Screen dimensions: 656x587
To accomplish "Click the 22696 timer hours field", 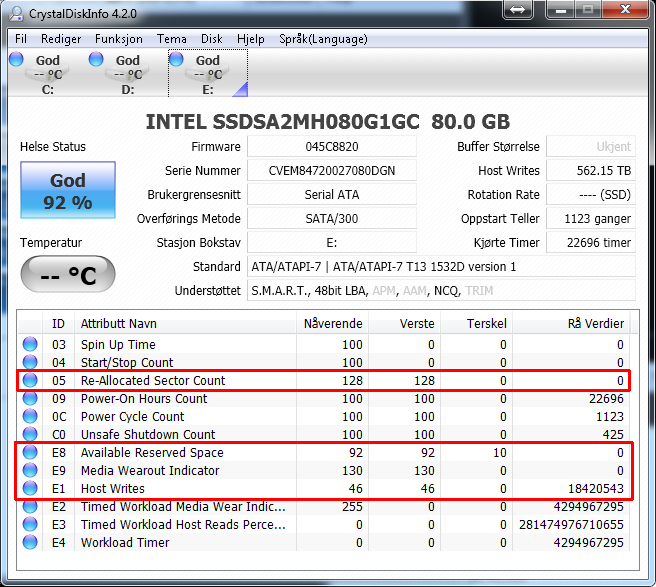I will point(591,243).
